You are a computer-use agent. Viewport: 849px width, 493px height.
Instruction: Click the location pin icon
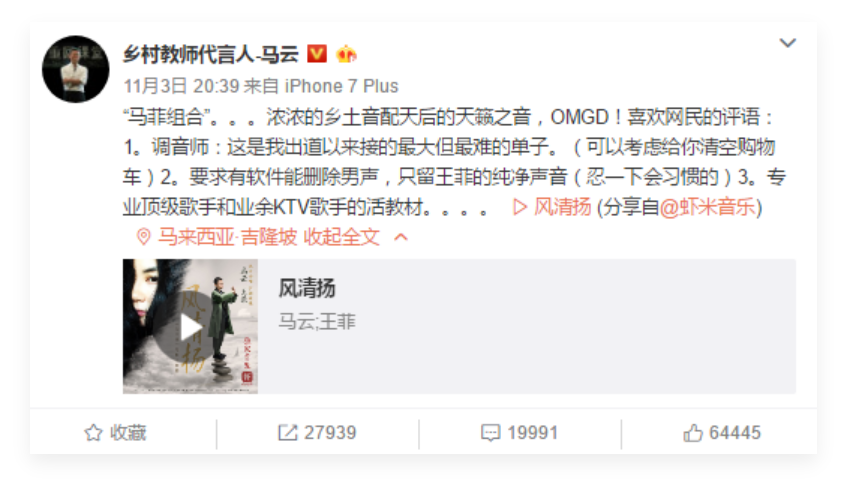point(143,237)
